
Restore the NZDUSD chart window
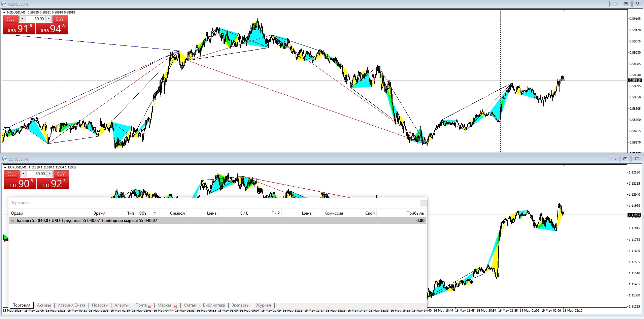(626, 4)
